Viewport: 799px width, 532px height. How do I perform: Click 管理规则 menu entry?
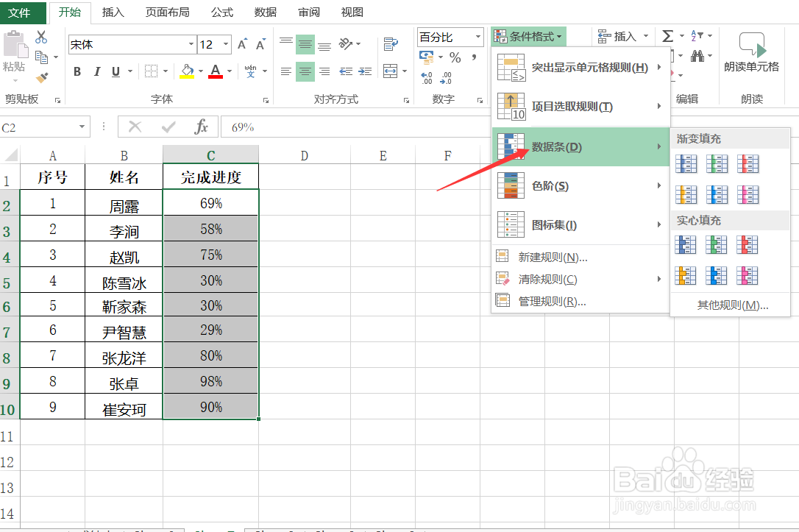[580, 301]
